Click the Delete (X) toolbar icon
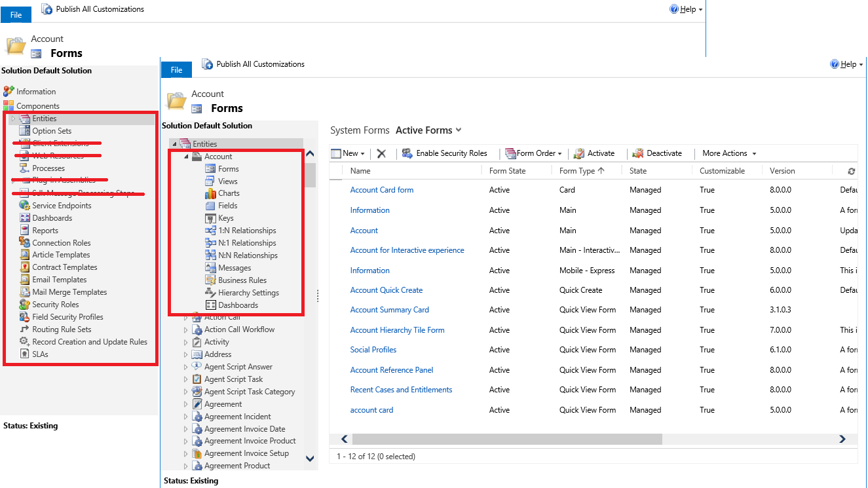 (x=381, y=153)
